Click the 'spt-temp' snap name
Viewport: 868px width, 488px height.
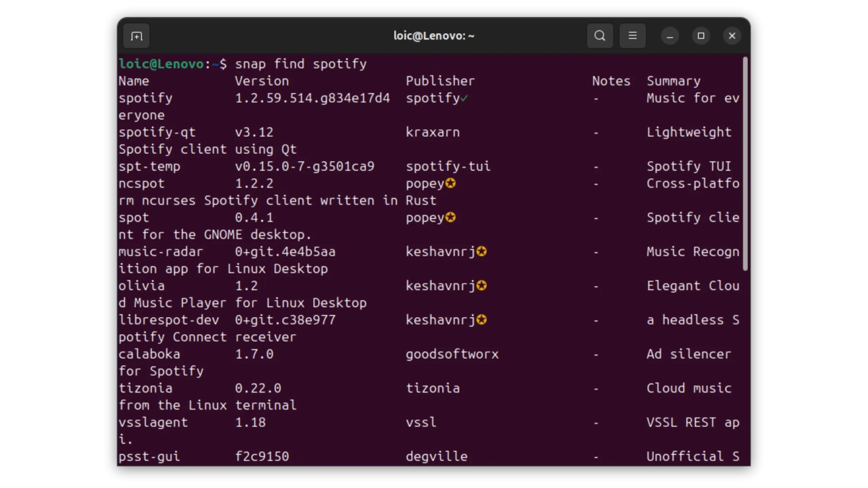149,167
